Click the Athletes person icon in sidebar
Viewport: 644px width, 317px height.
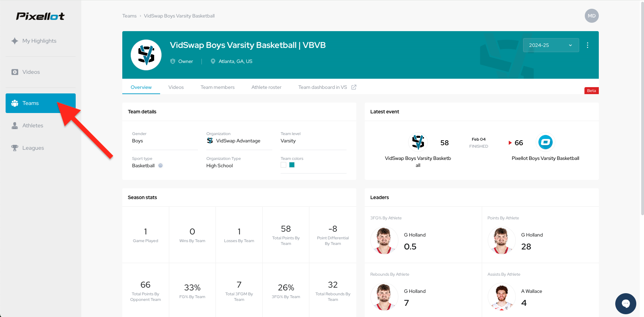(15, 126)
